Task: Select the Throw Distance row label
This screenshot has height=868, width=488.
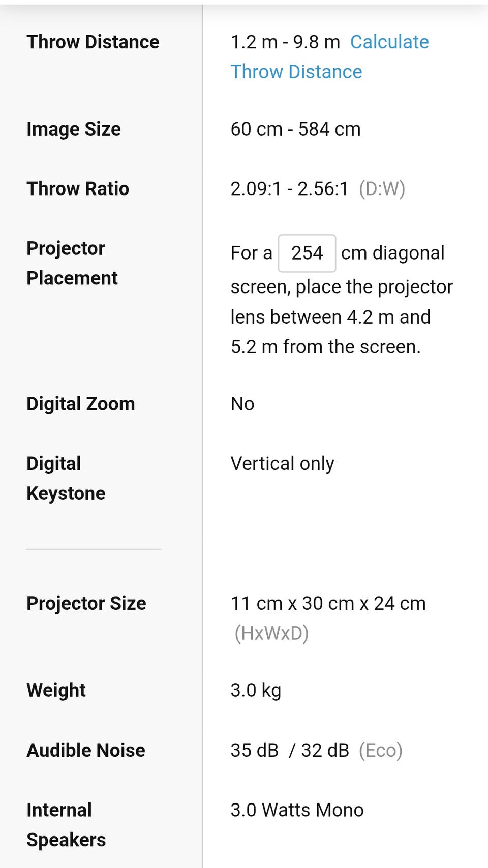Action: point(93,42)
